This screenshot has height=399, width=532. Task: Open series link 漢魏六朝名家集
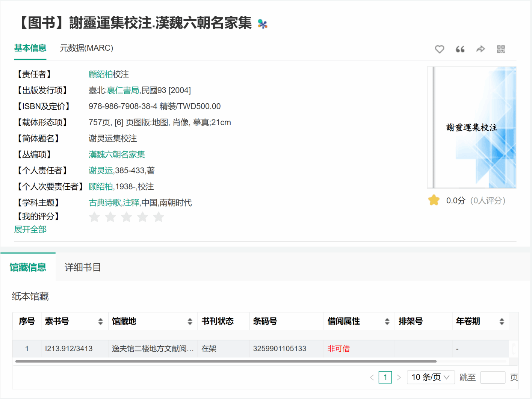point(117,155)
